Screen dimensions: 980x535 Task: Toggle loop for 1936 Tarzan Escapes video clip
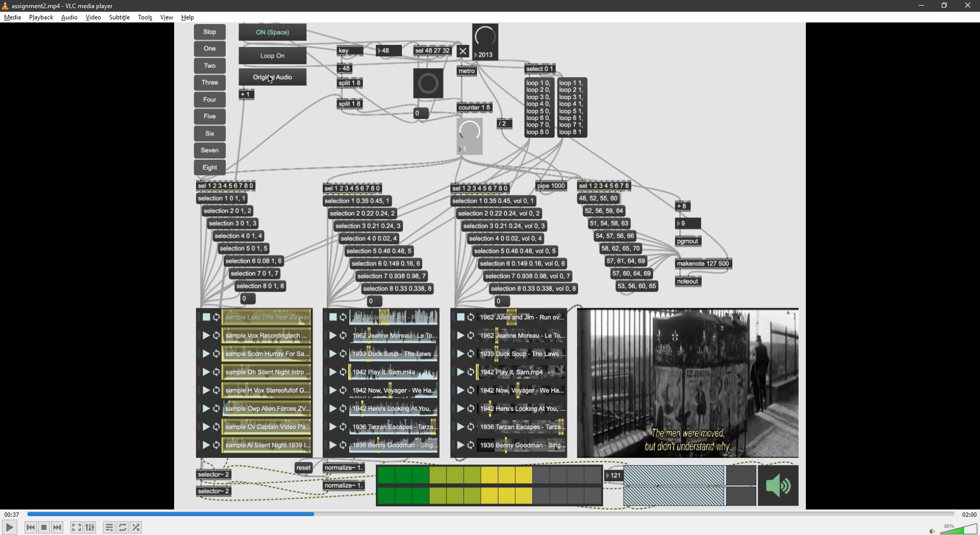[x=471, y=427]
